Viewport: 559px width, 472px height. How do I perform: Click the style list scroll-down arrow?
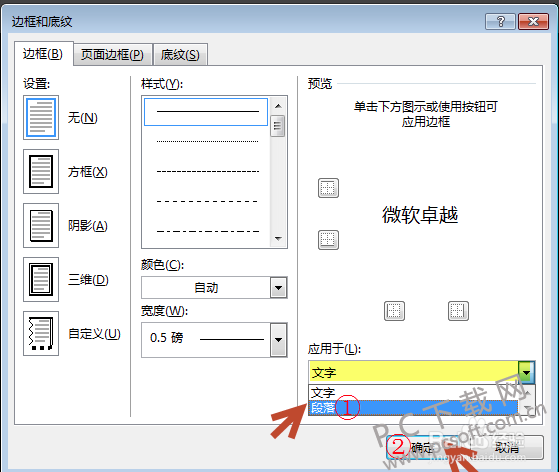coord(278,238)
